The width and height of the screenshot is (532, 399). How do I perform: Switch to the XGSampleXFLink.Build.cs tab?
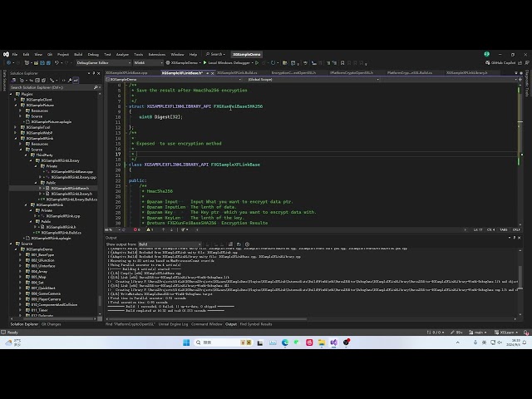point(237,73)
